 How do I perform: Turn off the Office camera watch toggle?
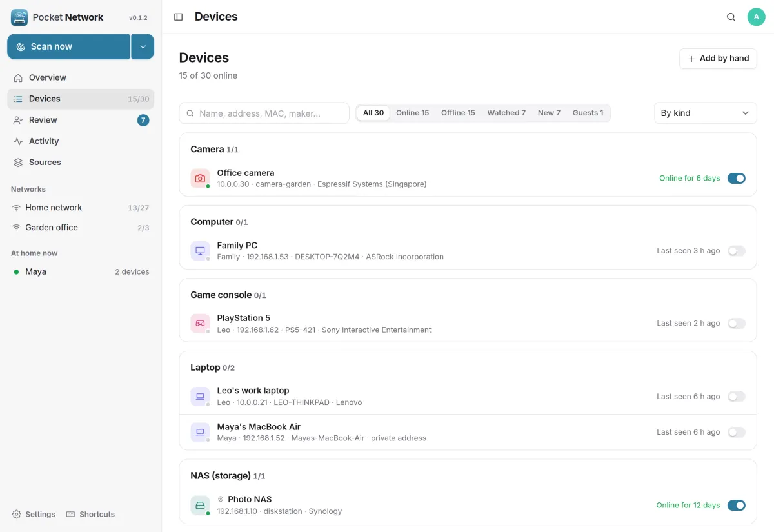(x=736, y=178)
